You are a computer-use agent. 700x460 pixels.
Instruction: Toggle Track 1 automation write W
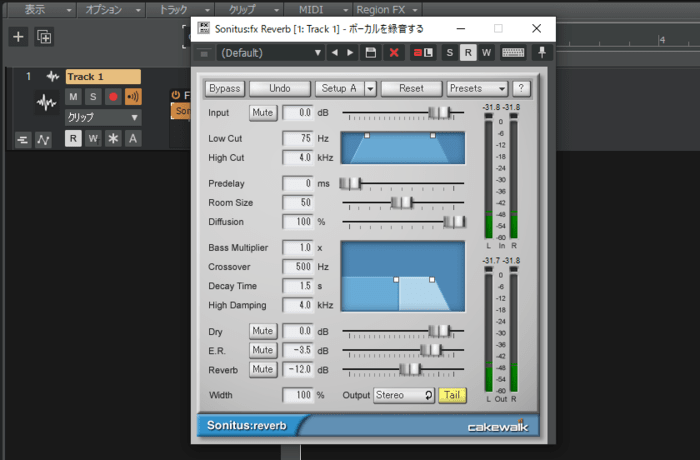(93, 138)
